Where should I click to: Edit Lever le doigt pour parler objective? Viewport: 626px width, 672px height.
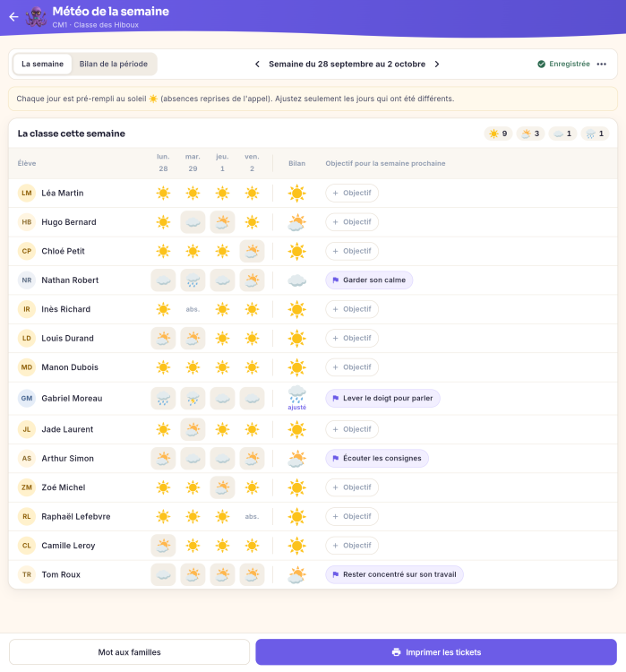coord(382,398)
